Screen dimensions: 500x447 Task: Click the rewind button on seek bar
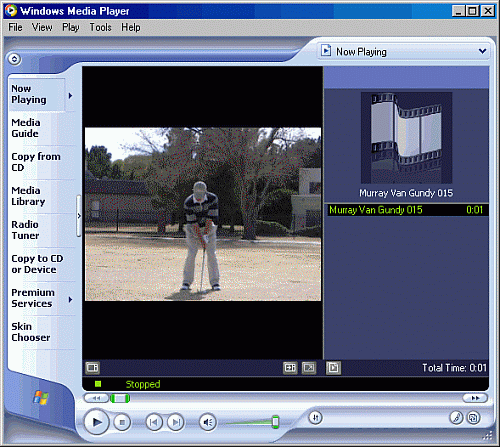pyautogui.click(x=96, y=398)
